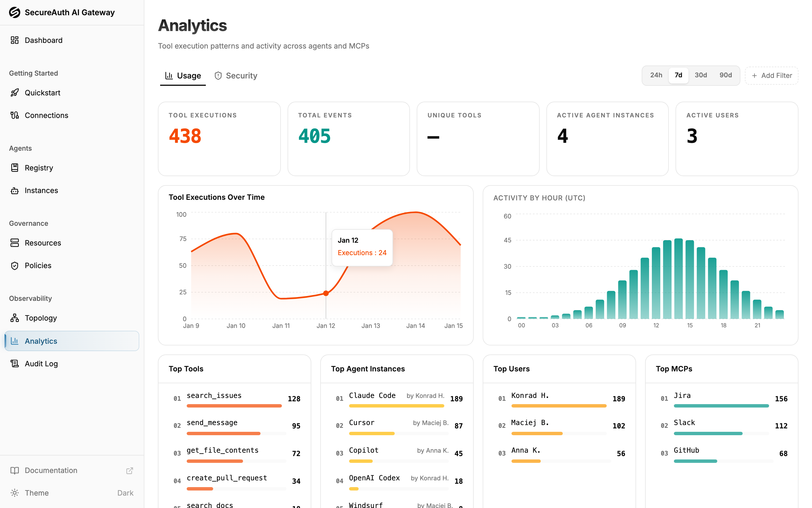The image size is (812, 508).
Task: Click the search_issues progress bar
Action: 234,406
